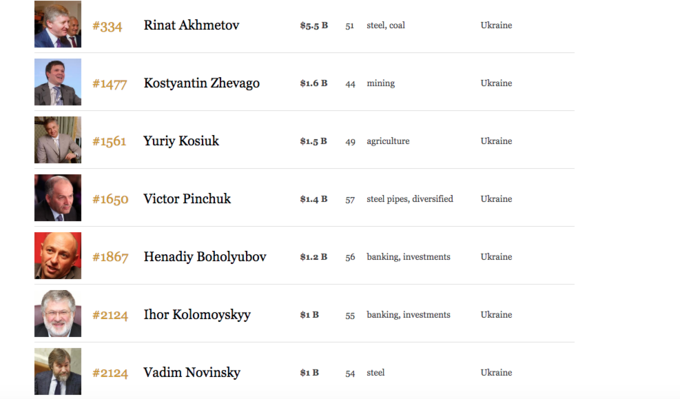Open the Rinat Akhmetov name link

[x=191, y=25]
